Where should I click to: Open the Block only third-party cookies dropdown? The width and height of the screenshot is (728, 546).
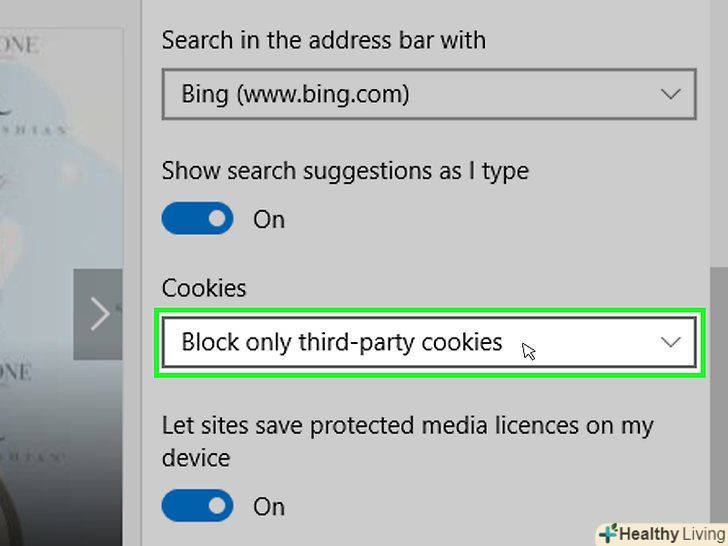click(428, 343)
